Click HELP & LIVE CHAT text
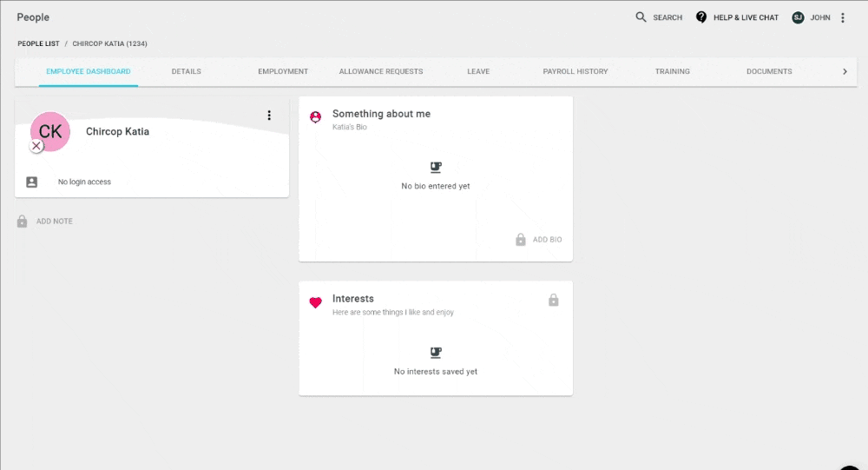 [746, 17]
